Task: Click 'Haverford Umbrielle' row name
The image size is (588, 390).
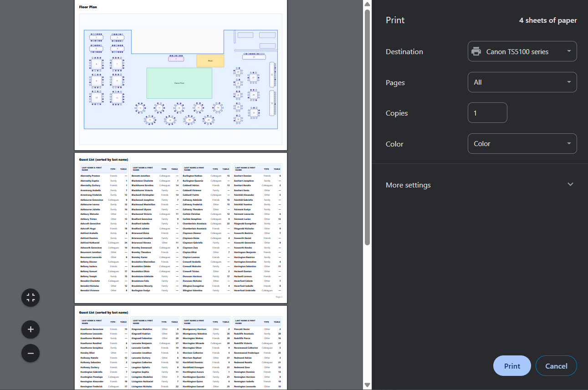Action: click(x=245, y=290)
